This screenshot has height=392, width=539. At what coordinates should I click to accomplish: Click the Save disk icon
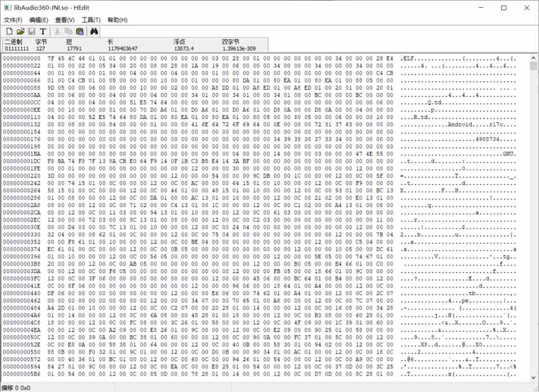click(32, 31)
